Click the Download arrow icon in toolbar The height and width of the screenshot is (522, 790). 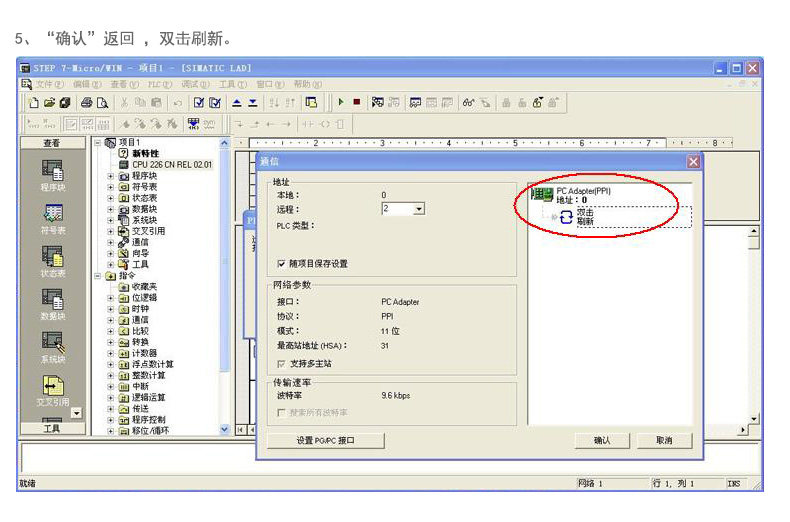point(252,103)
